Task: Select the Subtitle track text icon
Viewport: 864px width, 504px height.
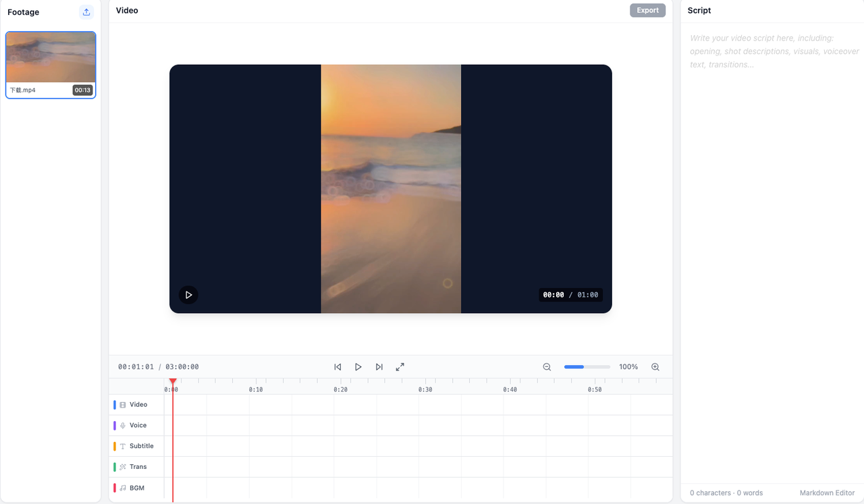Action: [x=123, y=446]
